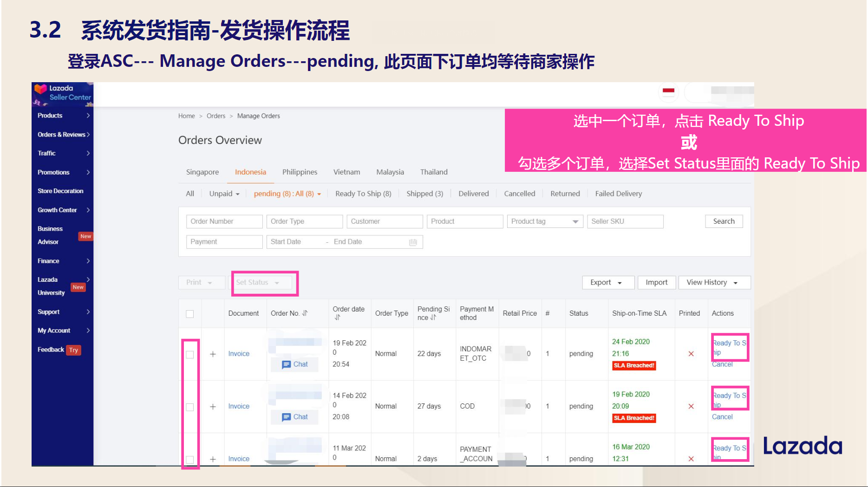The width and height of the screenshot is (868, 487).
Task: Focus the Customer filter field
Action: point(385,221)
